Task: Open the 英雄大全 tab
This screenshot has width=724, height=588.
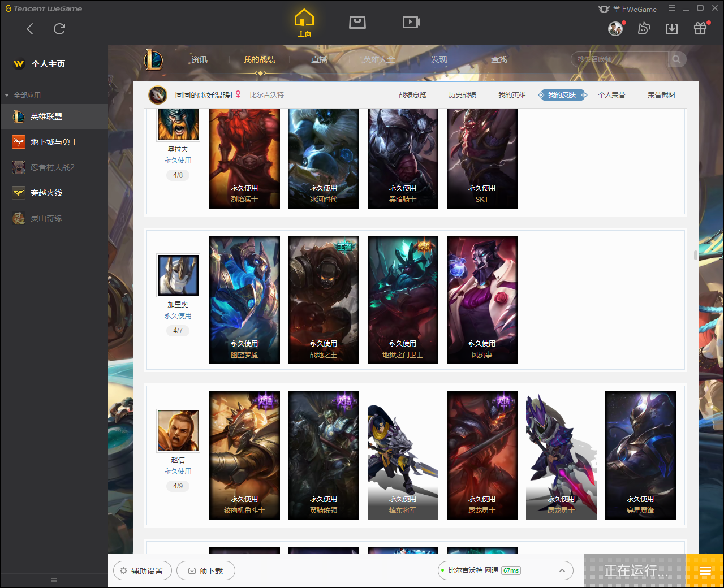Action: click(x=379, y=59)
